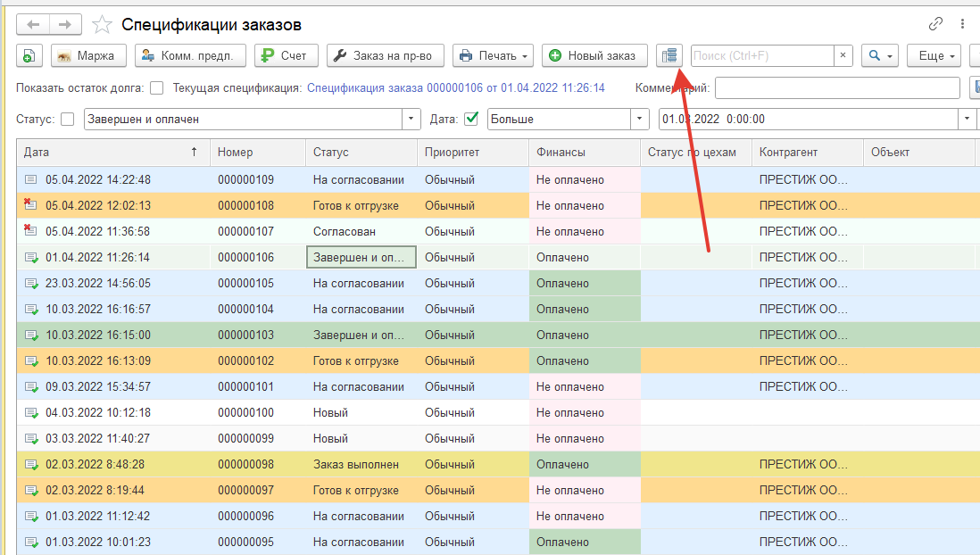Copy link with the chain icon
Image resolution: width=980 pixels, height=555 pixels.
click(935, 24)
